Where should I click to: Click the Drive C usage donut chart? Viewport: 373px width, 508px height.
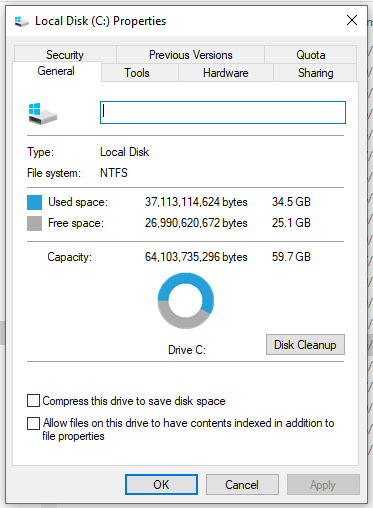pos(186,301)
